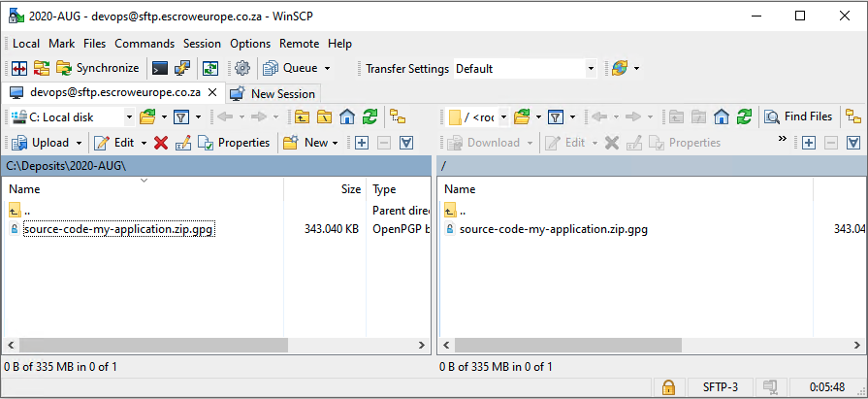The image size is (868, 399).
Task: Click the local directory tree icon
Action: [398, 116]
